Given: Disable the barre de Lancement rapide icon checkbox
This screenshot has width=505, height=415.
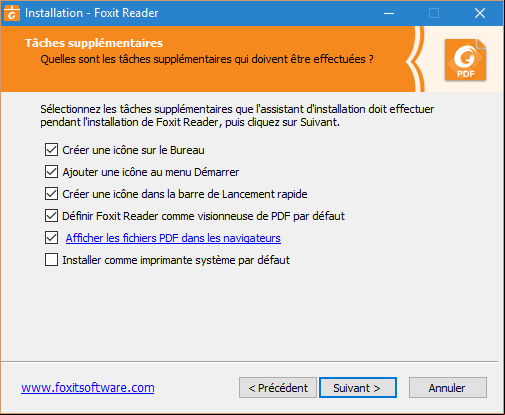Looking at the screenshot, I should tap(51, 194).
